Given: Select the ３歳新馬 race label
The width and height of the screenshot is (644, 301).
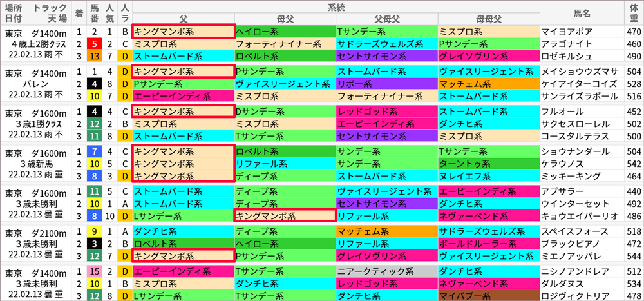Looking at the screenshot, I should (35, 164).
